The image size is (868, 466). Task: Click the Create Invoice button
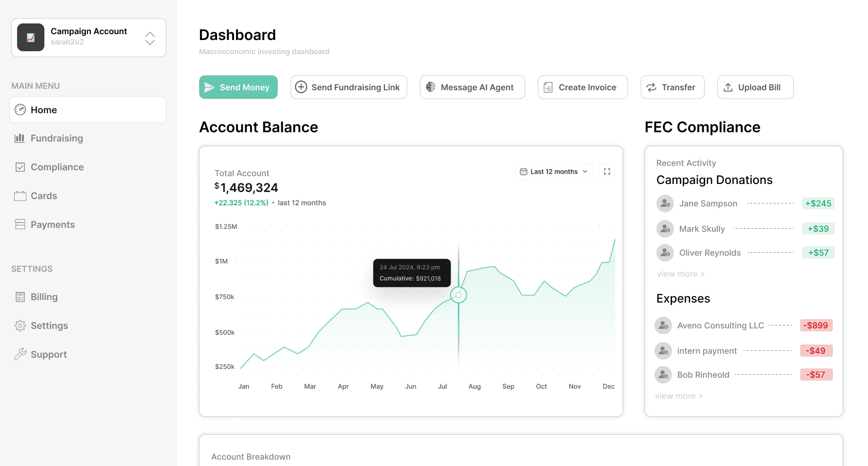click(582, 87)
